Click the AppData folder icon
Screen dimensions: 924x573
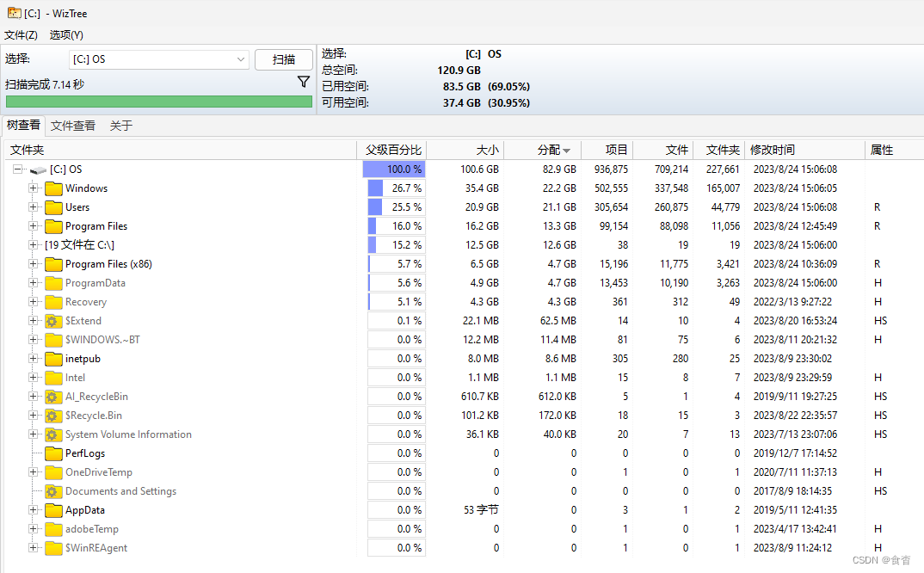(53, 510)
